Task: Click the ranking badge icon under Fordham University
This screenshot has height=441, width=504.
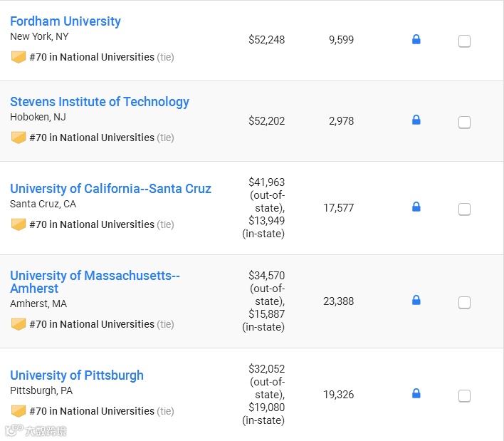Action: 19,57
